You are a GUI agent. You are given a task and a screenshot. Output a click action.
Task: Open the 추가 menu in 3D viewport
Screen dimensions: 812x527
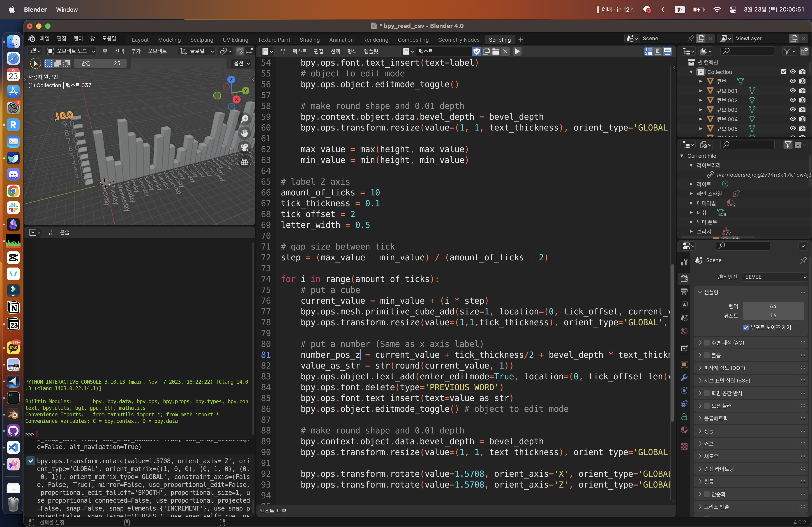pyautogui.click(x=136, y=51)
